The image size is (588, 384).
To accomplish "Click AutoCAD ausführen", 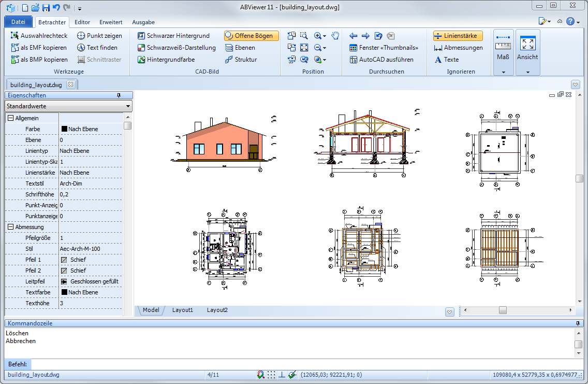I will click(x=381, y=60).
